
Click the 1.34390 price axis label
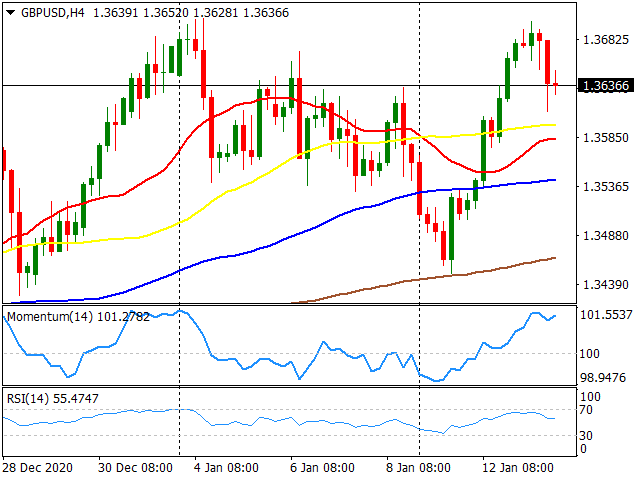[606, 284]
